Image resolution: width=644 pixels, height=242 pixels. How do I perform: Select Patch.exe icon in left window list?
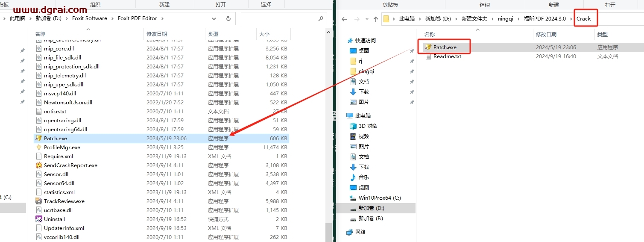click(x=39, y=138)
